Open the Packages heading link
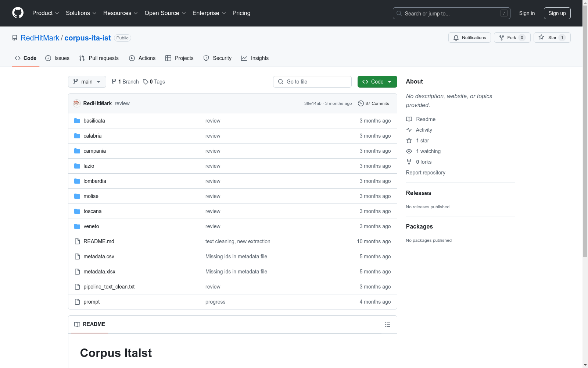 click(419, 226)
